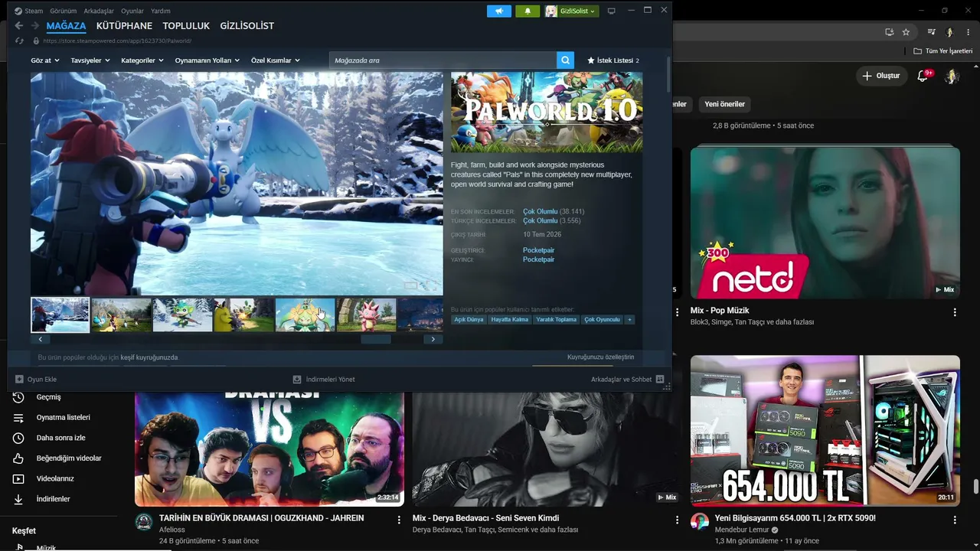Bookmark this page with Chrome star
Viewport: 980px width, 551px height.
point(906,32)
